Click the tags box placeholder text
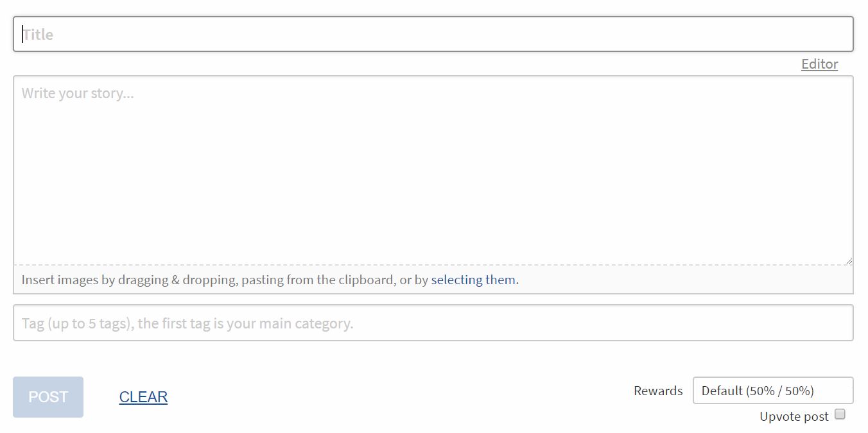The width and height of the screenshot is (868, 433). tap(187, 323)
